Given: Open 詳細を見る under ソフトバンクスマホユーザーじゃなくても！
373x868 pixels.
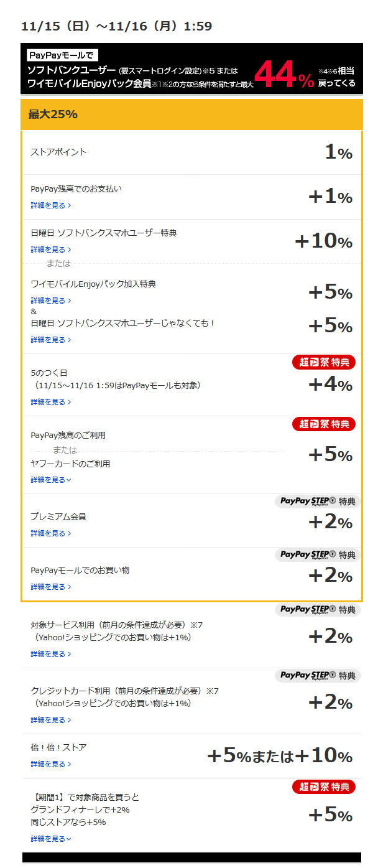Looking at the screenshot, I should (x=51, y=340).
